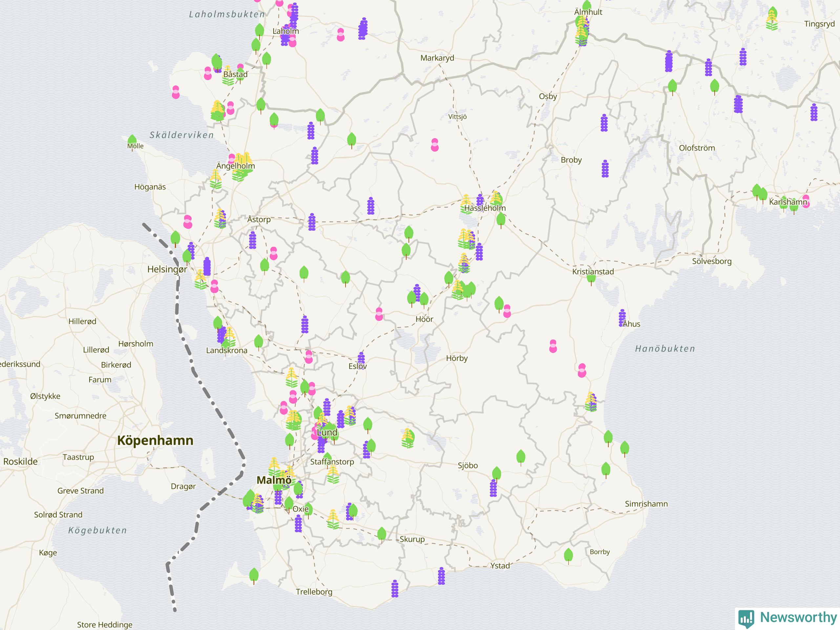
Task: Click the green tree marker at Mölle
Action: [132, 142]
